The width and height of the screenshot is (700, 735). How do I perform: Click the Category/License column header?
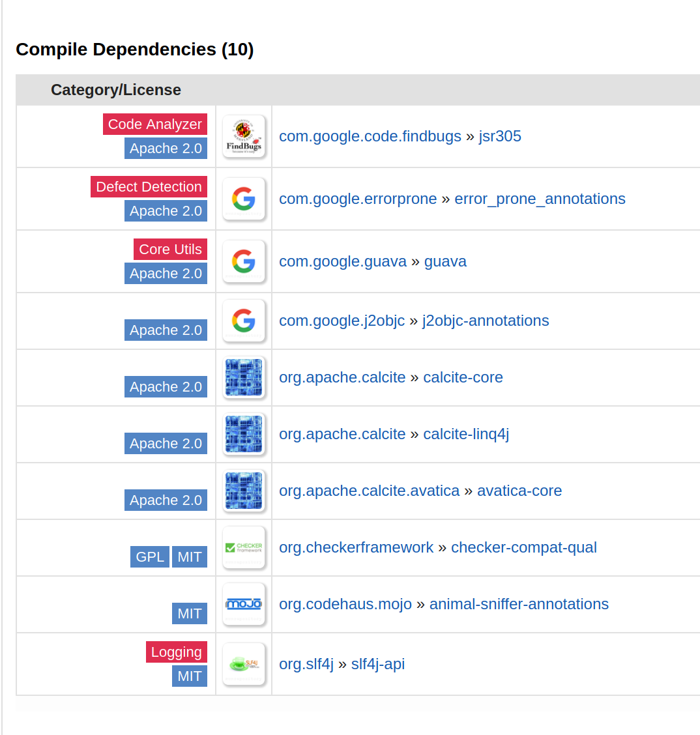click(116, 90)
